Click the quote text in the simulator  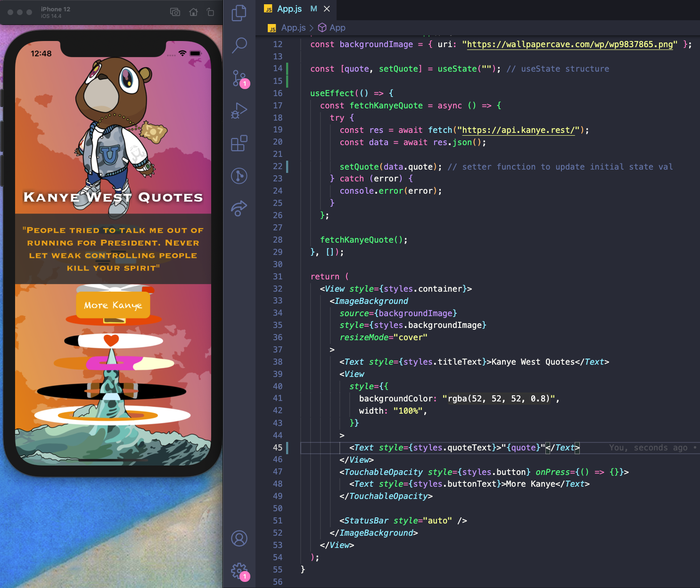113,249
